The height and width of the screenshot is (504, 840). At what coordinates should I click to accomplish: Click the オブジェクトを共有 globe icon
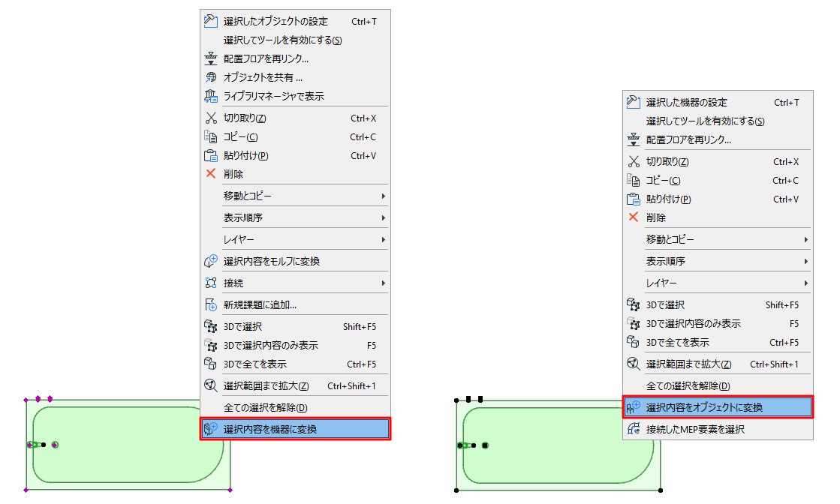210,77
